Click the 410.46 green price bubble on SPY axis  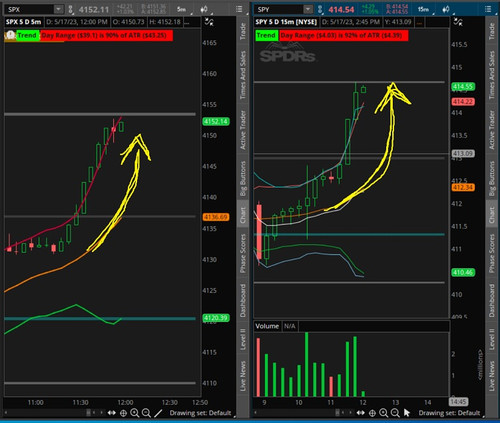click(463, 273)
